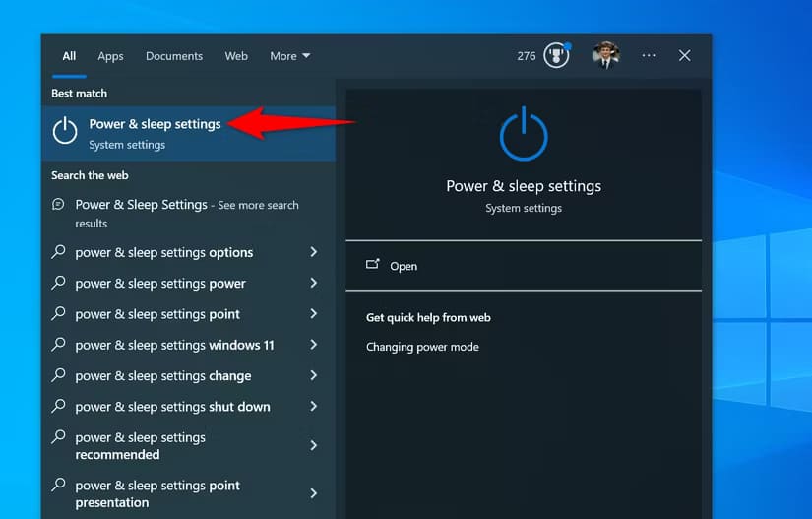Click the 276 rewards points count
The height and width of the screenshot is (519, 812).
(x=527, y=56)
